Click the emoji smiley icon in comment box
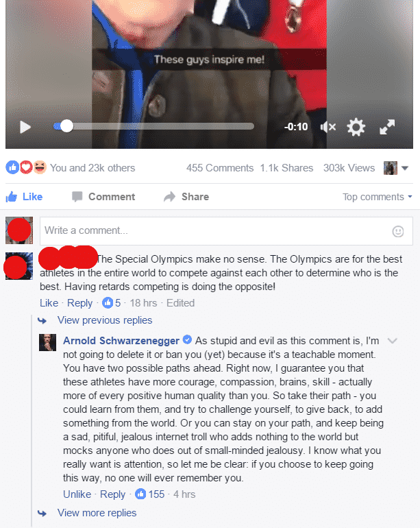This screenshot has width=420, height=528. tap(398, 231)
